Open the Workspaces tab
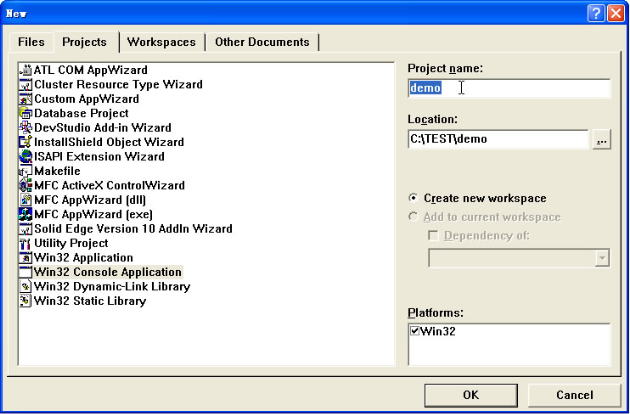The image size is (630, 414). coord(161,42)
